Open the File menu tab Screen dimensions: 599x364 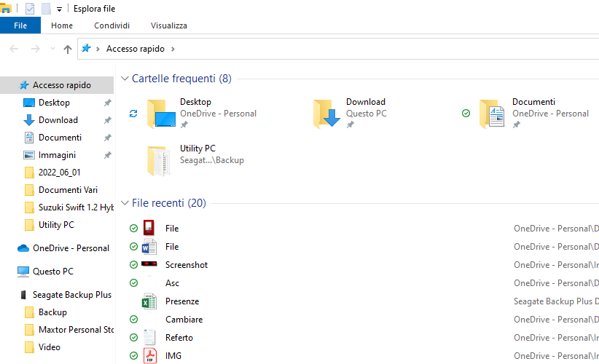click(20, 25)
